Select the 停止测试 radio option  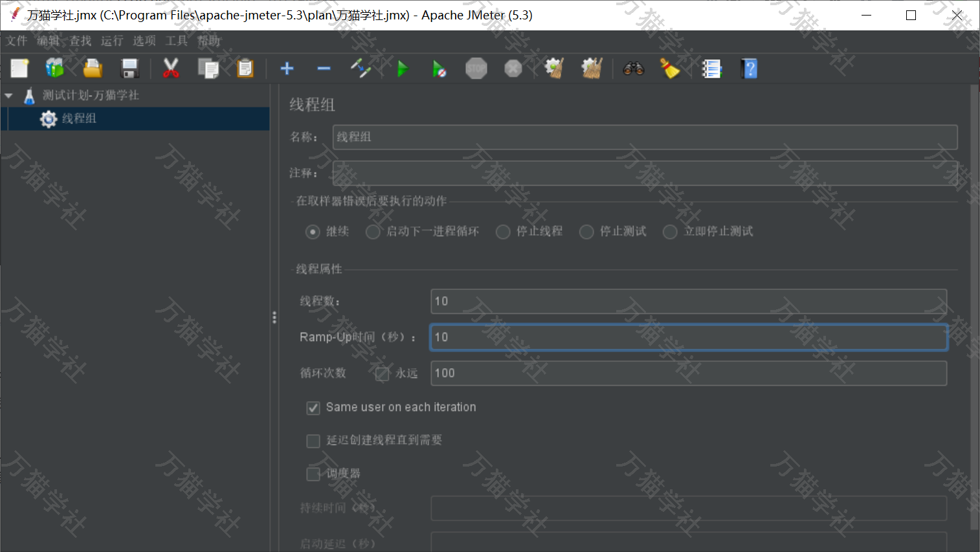tap(586, 232)
